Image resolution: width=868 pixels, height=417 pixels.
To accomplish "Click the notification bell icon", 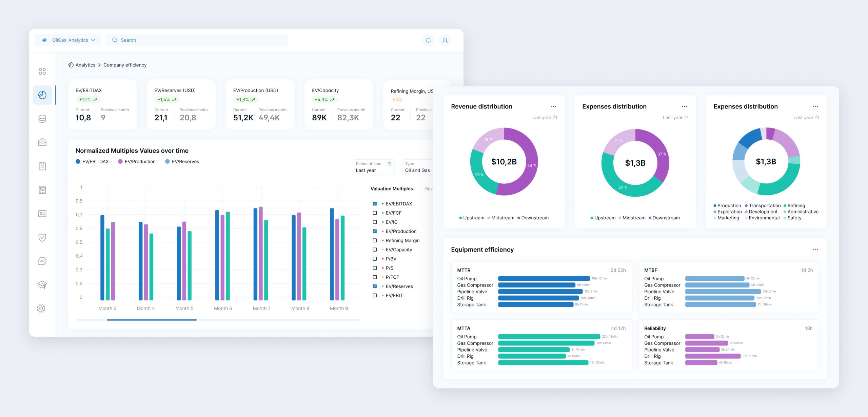I will click(x=428, y=40).
